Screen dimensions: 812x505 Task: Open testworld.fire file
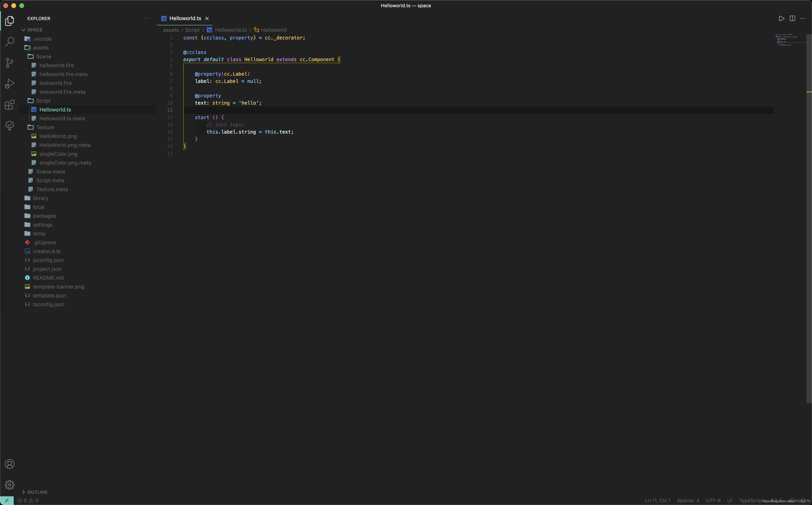tap(55, 83)
